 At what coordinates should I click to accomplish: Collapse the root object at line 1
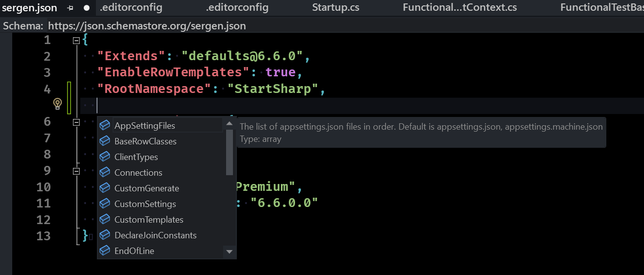(x=76, y=41)
